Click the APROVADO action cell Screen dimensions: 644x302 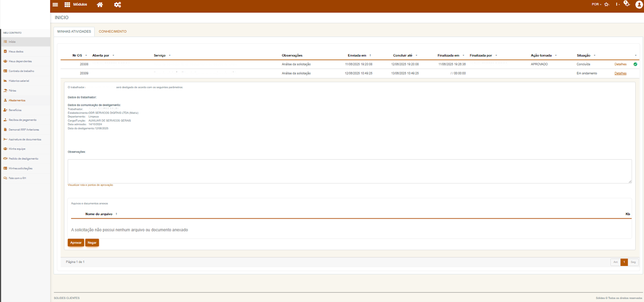tap(539, 64)
